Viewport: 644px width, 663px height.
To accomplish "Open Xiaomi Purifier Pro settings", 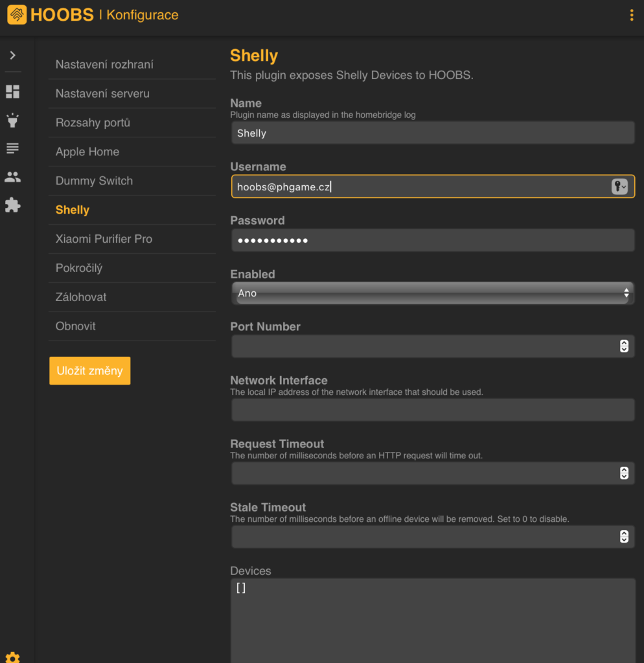I will coord(104,239).
